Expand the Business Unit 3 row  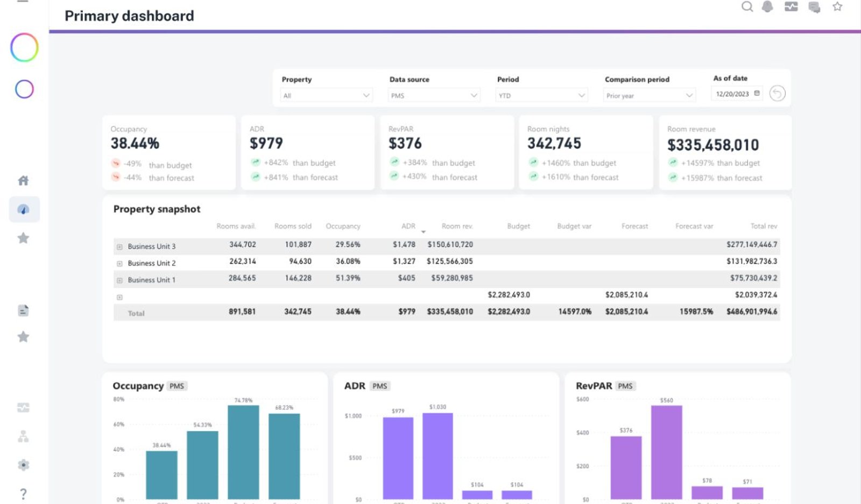point(119,247)
